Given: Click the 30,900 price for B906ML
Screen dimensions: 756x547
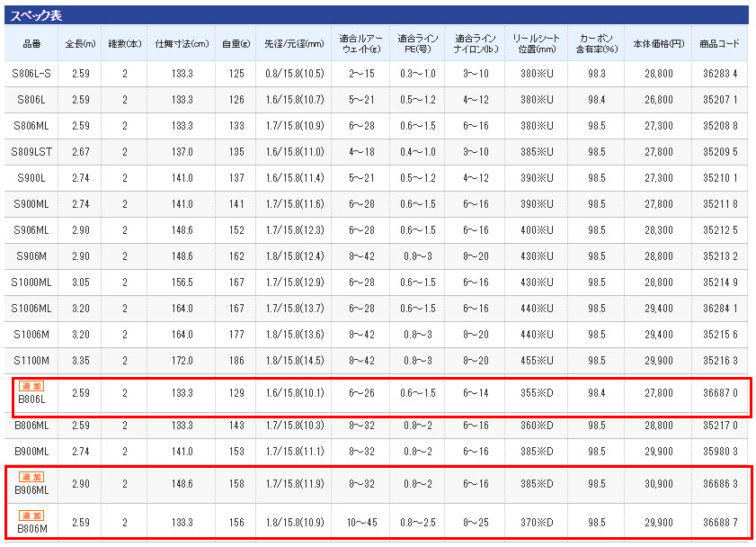Looking at the screenshot, I should pos(659,484).
